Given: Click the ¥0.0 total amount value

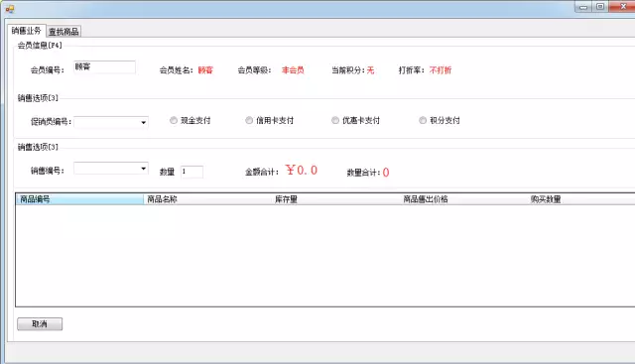Looking at the screenshot, I should (302, 170).
